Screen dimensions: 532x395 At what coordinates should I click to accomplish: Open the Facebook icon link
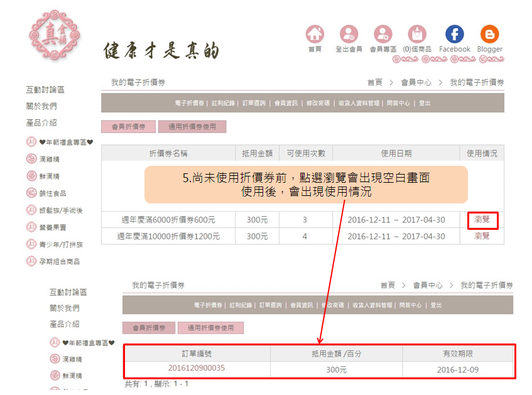(x=454, y=34)
